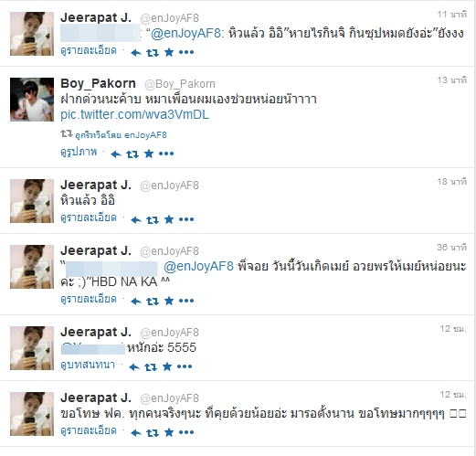Screen dimensions: 476x456
Task: Expand ดูรูปภาพ under the Boy_Pakorn tweet
Action: [79, 152]
